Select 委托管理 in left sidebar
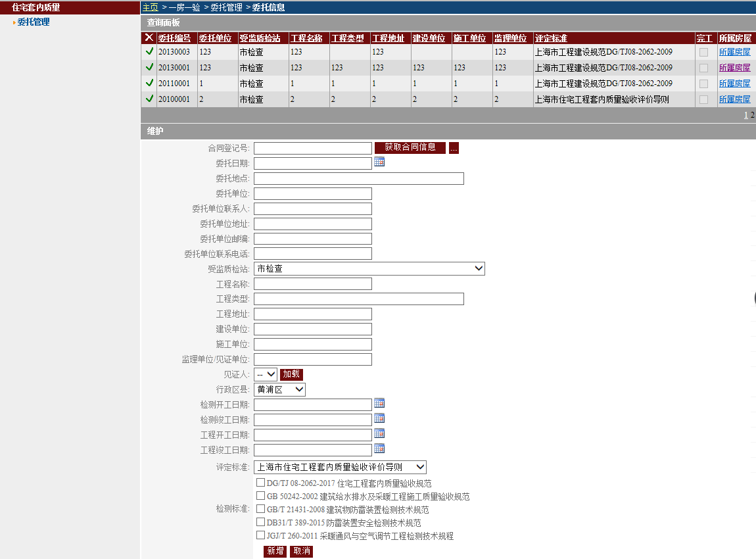Viewport: 756px width, 559px height. [x=33, y=22]
